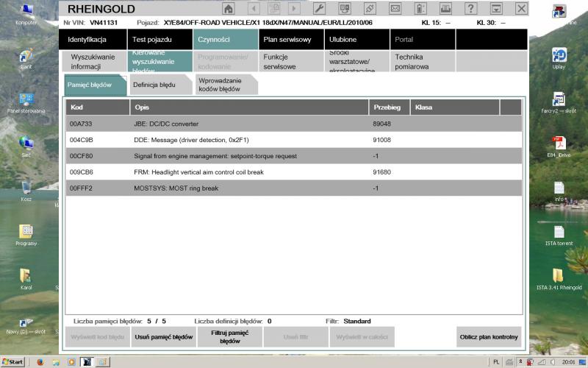Click Oblicz plan kontrolny button
The height and width of the screenshot is (368, 588).
click(x=489, y=337)
